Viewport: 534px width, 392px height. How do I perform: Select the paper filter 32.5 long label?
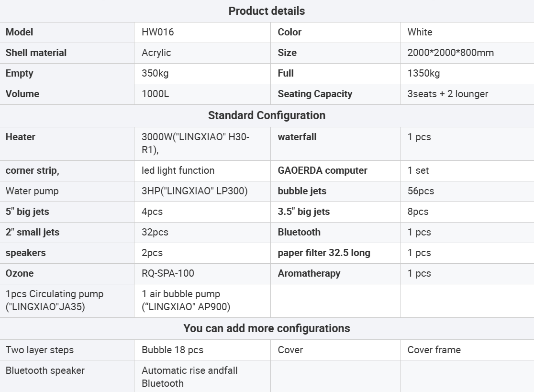point(324,253)
